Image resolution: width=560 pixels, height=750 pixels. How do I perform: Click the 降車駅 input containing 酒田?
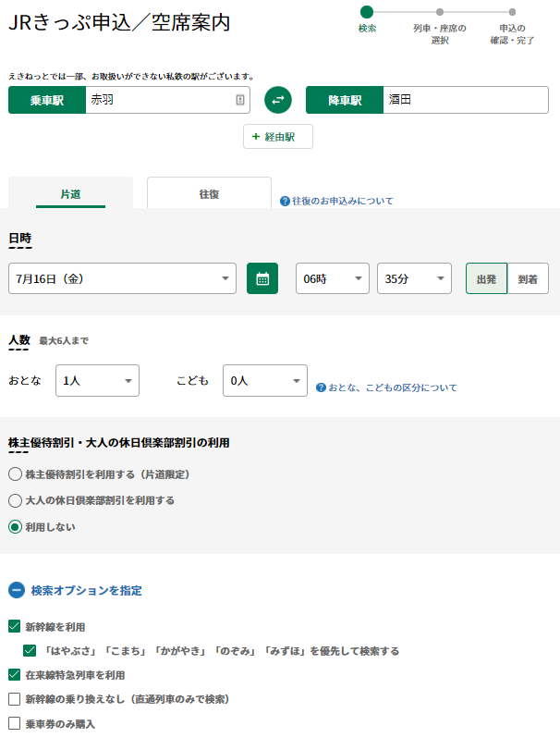click(x=466, y=100)
